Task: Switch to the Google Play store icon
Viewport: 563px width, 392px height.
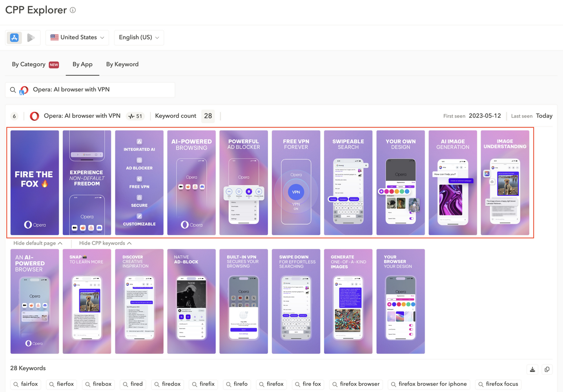Action: (x=31, y=38)
